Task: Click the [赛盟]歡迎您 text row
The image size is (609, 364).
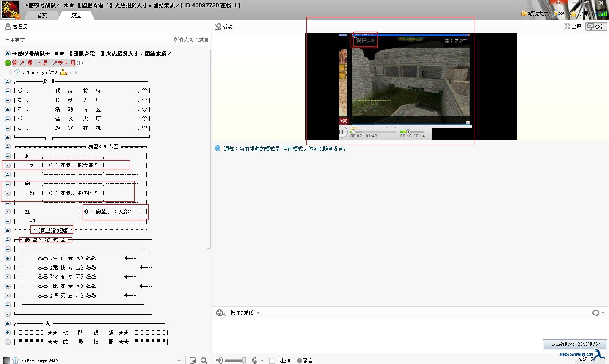Action: pos(53,230)
